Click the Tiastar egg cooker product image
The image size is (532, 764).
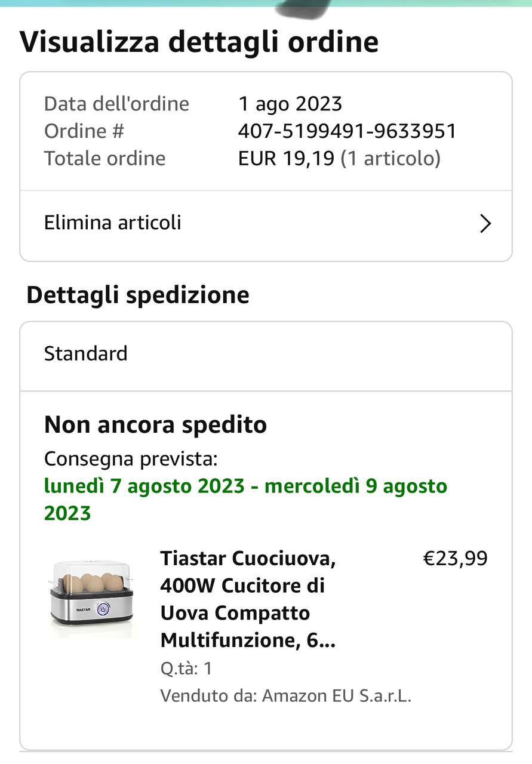click(91, 599)
